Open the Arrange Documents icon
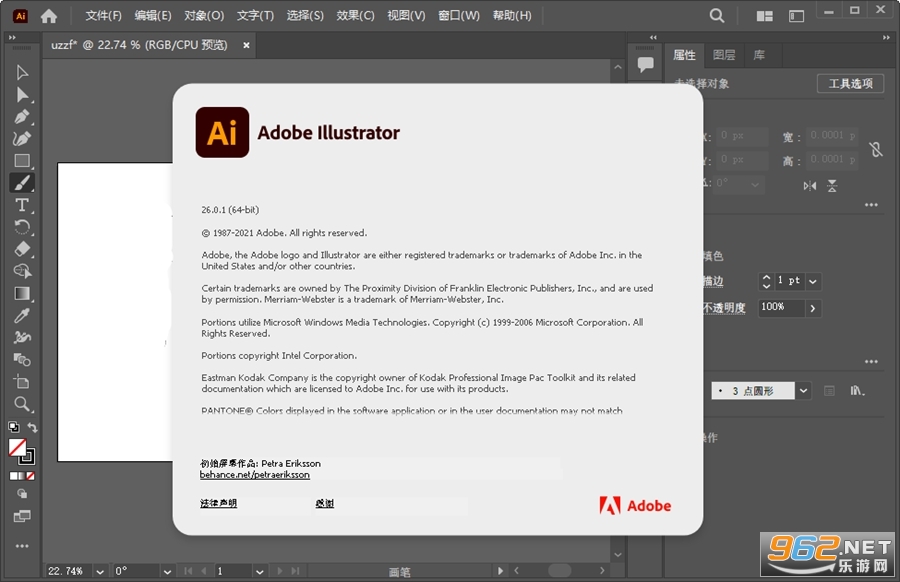 tap(764, 16)
